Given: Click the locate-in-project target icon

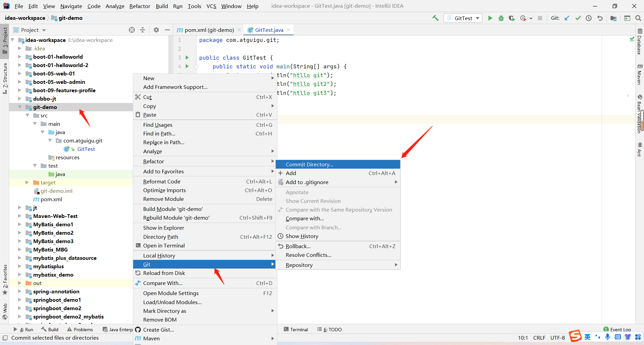Looking at the screenshot, I should click(x=132, y=30).
